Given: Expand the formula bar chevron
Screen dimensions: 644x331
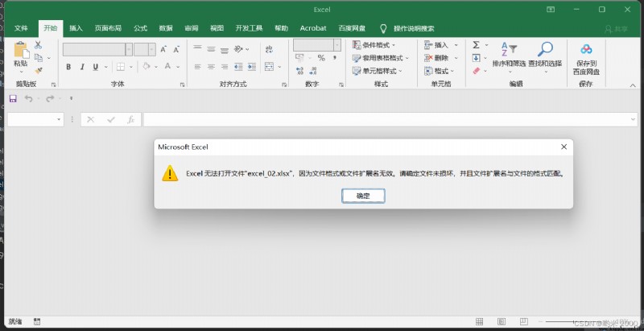Looking at the screenshot, I should (x=633, y=119).
